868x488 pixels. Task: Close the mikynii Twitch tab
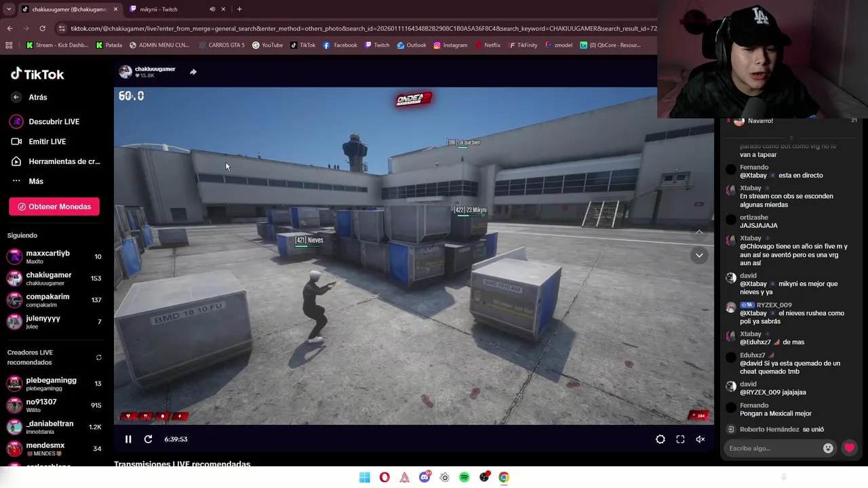pos(223,9)
